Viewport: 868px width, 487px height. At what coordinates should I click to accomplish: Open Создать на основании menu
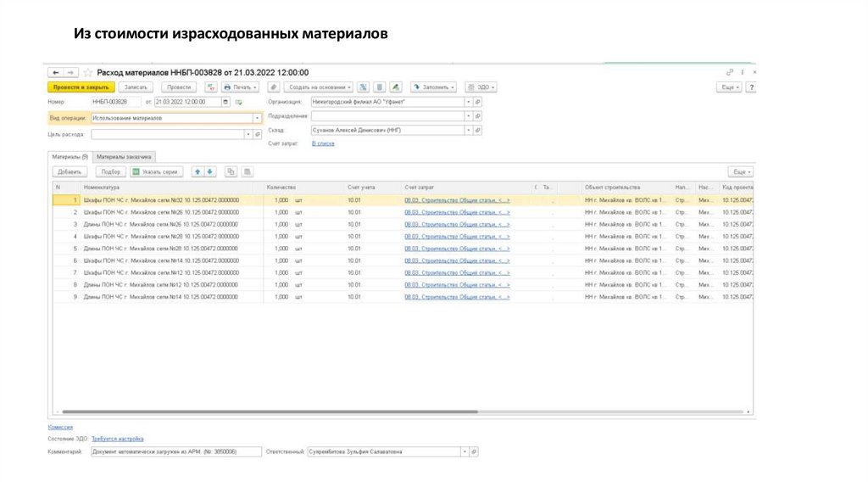point(318,87)
